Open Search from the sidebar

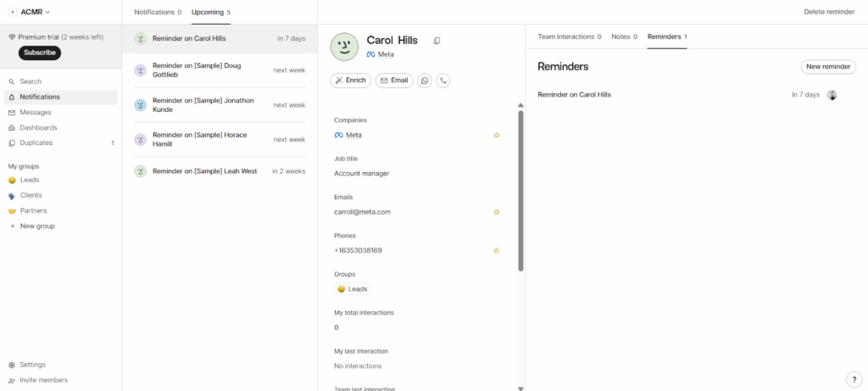[31, 81]
